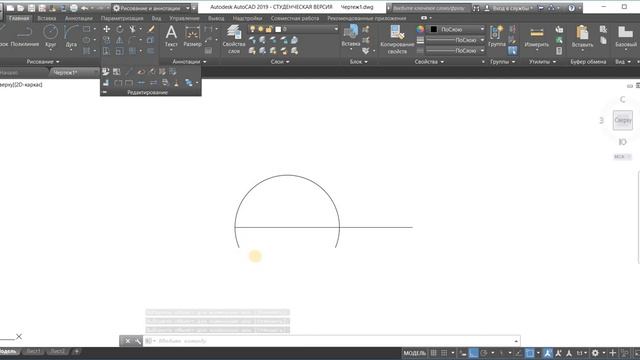Toggle ortho mode in status bar
The width and height of the screenshot is (640, 360).
coord(473,353)
